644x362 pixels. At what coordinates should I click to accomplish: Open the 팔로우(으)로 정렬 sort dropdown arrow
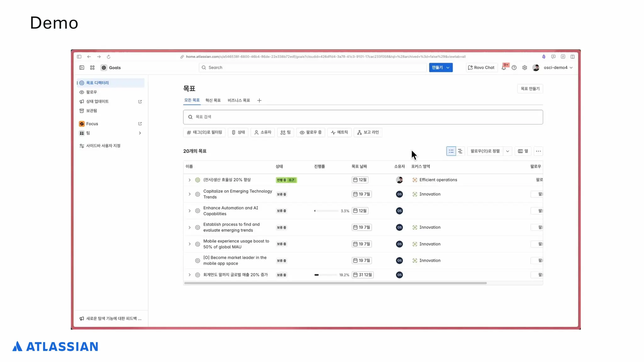(x=508, y=151)
